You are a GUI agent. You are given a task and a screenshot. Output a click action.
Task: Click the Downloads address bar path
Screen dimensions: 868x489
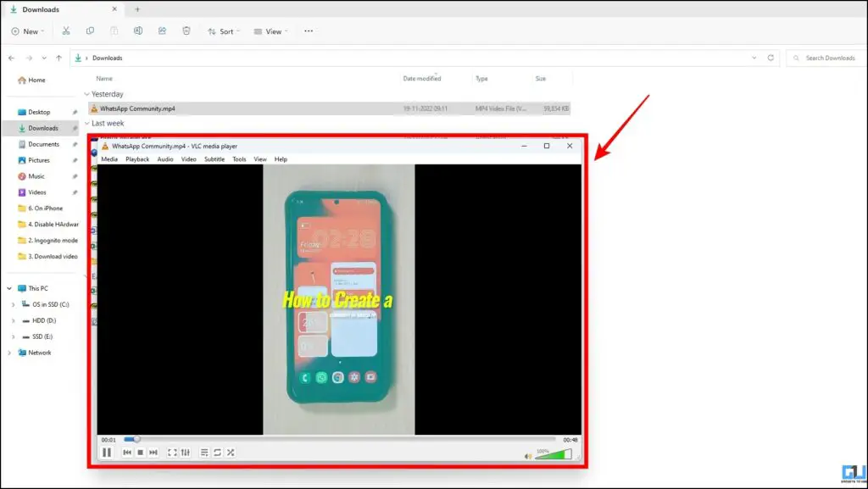coord(108,58)
